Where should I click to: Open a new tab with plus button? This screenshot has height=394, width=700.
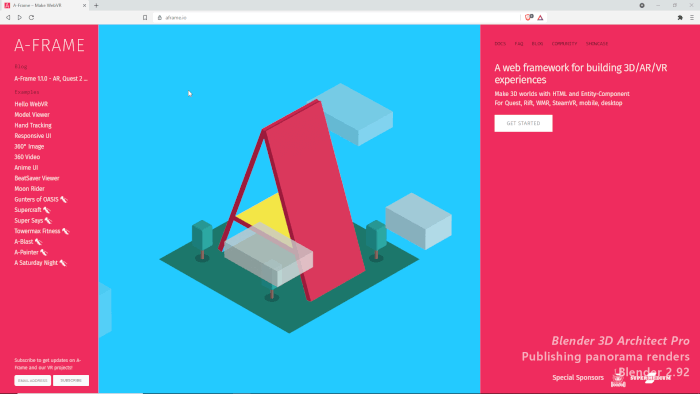[x=96, y=5]
